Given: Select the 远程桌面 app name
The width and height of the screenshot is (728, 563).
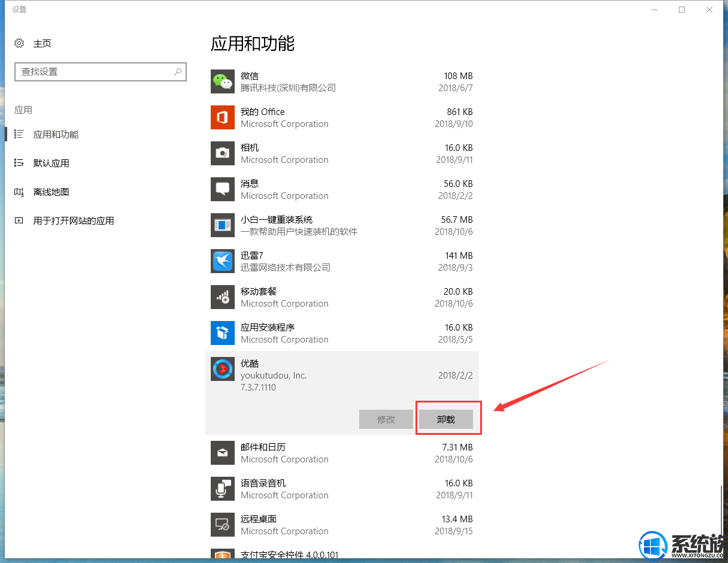Looking at the screenshot, I should [259, 519].
